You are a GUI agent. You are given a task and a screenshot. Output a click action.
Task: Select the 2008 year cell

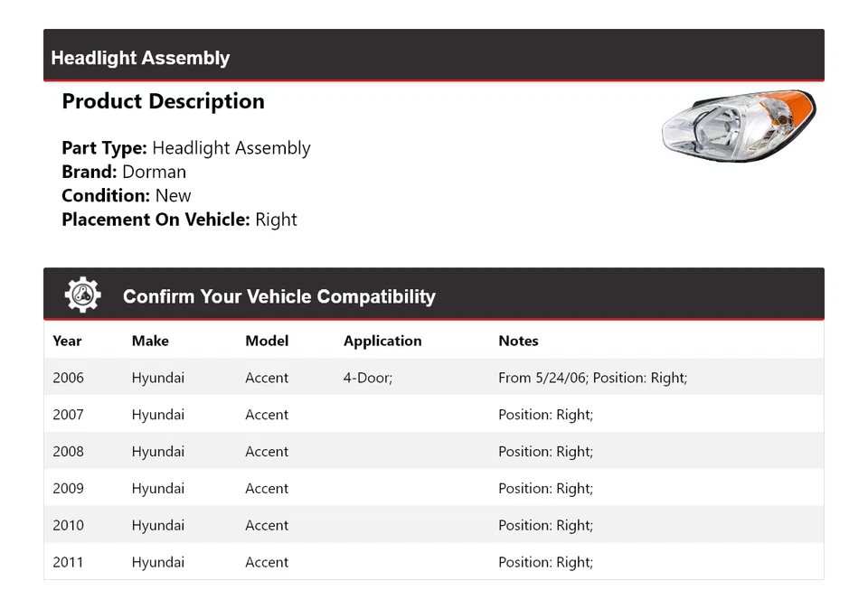68,452
